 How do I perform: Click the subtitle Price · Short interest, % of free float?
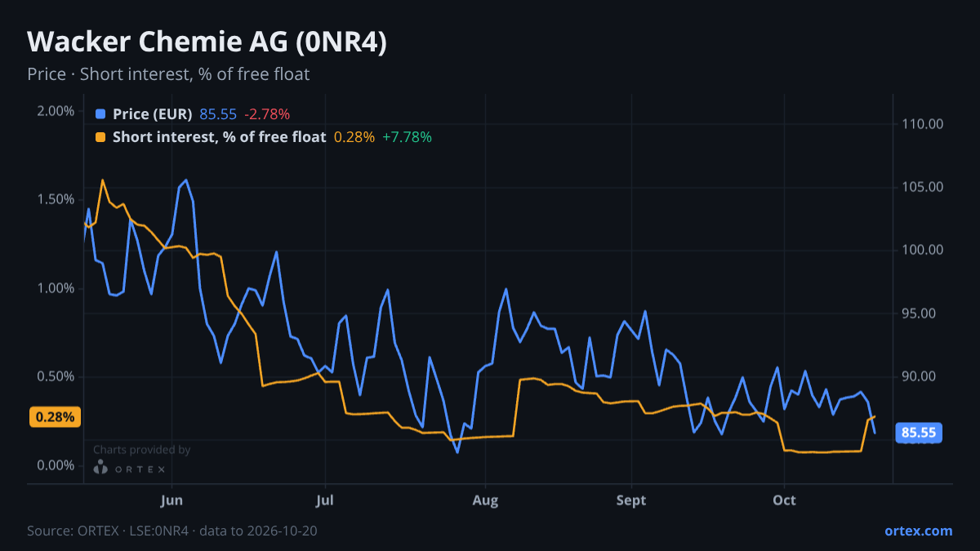point(168,74)
